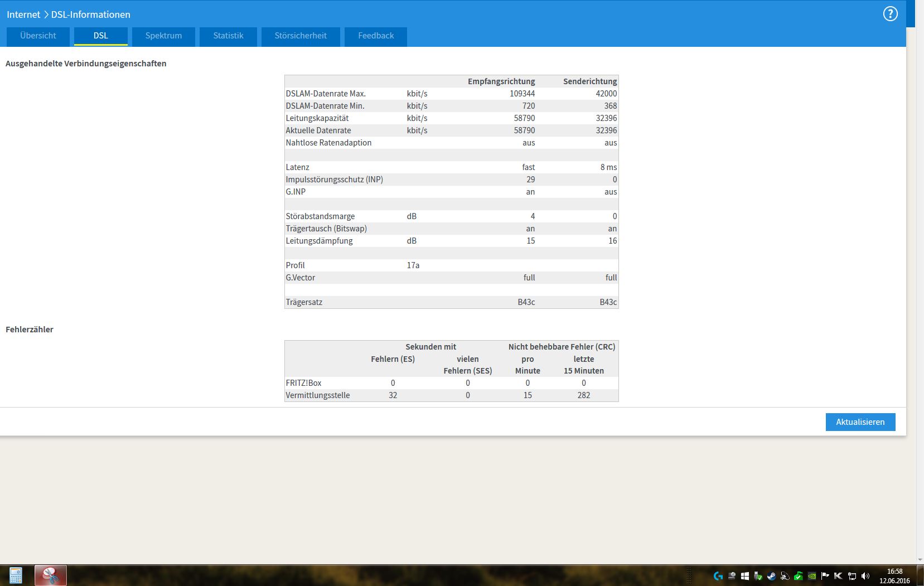Click the Action Center flag icon

pos(825,576)
